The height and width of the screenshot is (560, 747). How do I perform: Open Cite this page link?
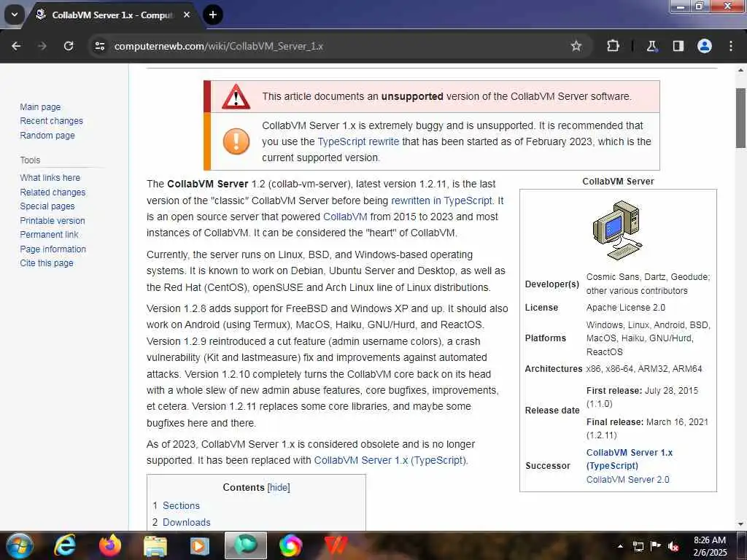tap(47, 262)
